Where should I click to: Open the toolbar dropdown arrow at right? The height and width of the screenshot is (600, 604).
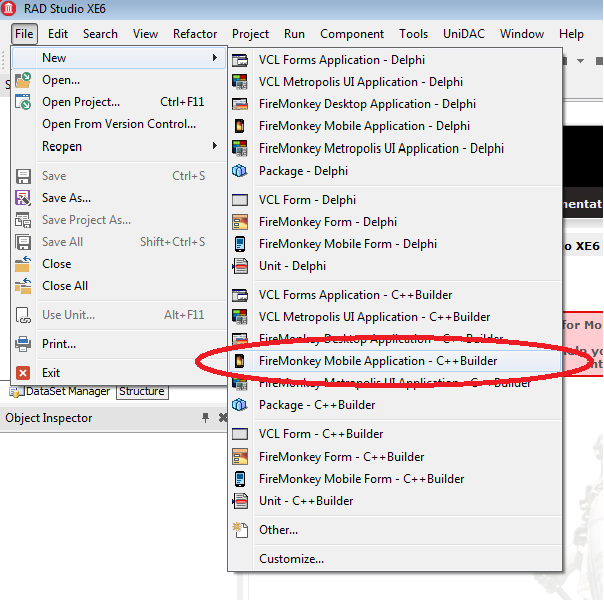(580, 61)
